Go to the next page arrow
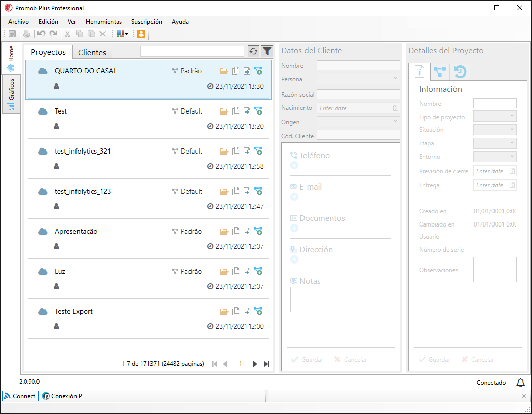This screenshot has height=414, width=532. point(255,364)
